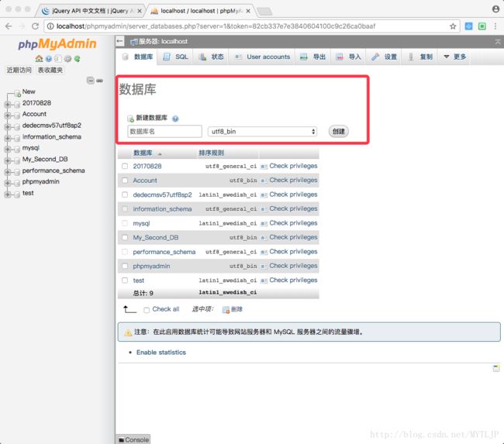The image size is (504, 444).
Task: Collapse all tree items icon in sidebar
Action: (x=91, y=81)
